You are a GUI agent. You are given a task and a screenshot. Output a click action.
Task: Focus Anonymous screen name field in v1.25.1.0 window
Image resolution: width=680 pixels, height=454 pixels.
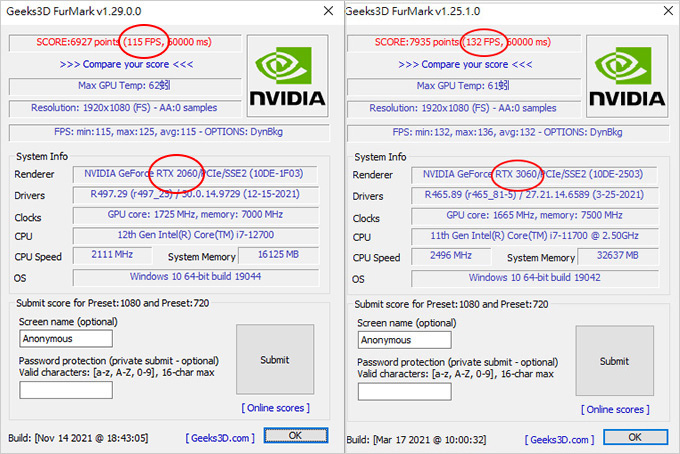(x=405, y=340)
